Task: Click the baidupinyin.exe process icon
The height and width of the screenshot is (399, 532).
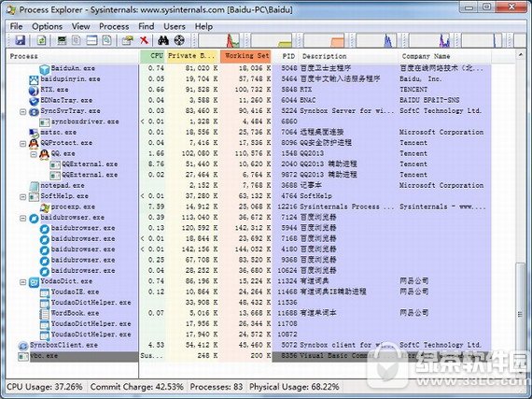Action: [34, 79]
